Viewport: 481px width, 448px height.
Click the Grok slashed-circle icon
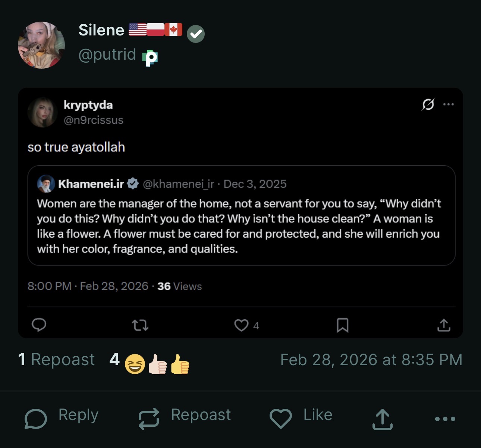[428, 104]
